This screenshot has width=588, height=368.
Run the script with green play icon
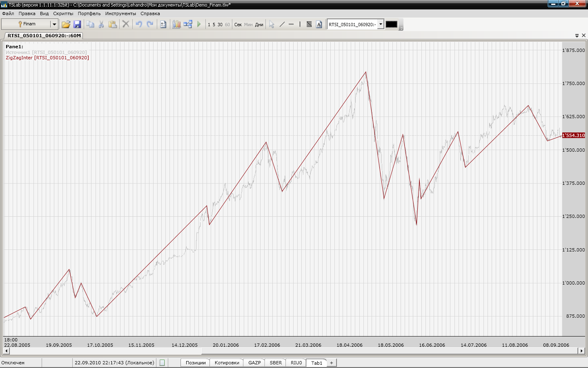[199, 25]
